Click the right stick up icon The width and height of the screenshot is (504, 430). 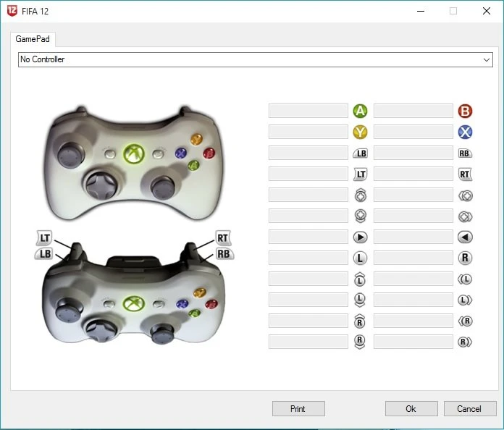coord(360,321)
